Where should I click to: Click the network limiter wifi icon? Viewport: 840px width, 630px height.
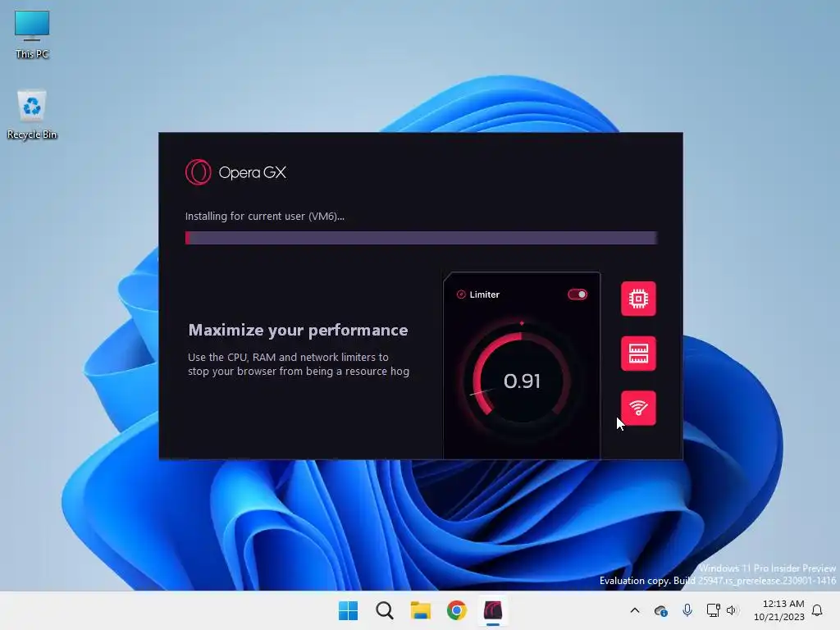(x=638, y=409)
